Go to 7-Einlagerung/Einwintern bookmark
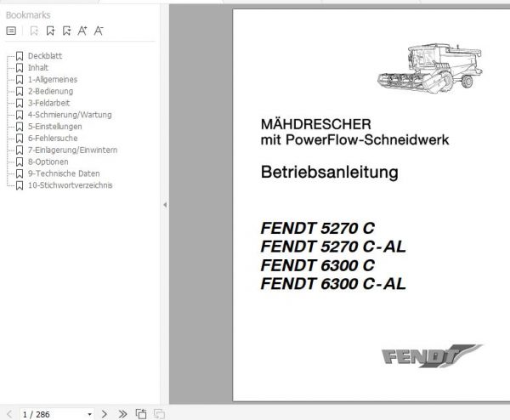 (x=72, y=150)
